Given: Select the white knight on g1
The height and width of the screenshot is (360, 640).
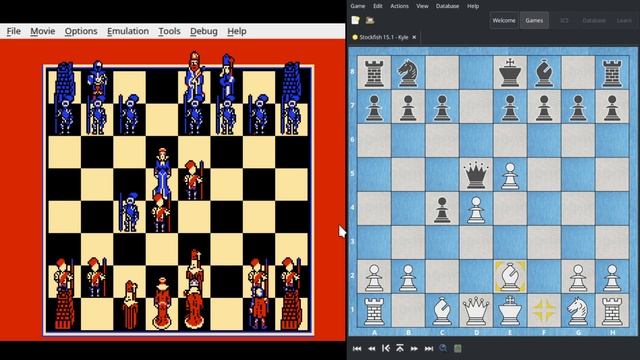Looking at the screenshot, I should [578, 311].
